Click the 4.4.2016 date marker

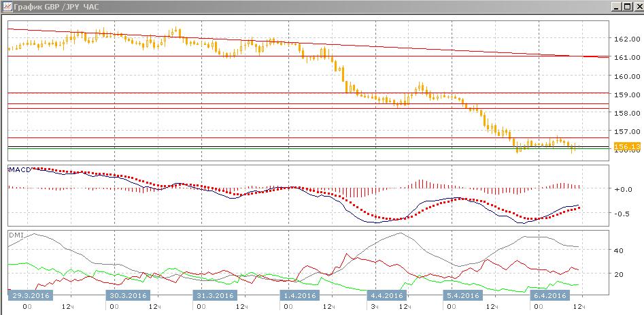pyautogui.click(x=386, y=295)
